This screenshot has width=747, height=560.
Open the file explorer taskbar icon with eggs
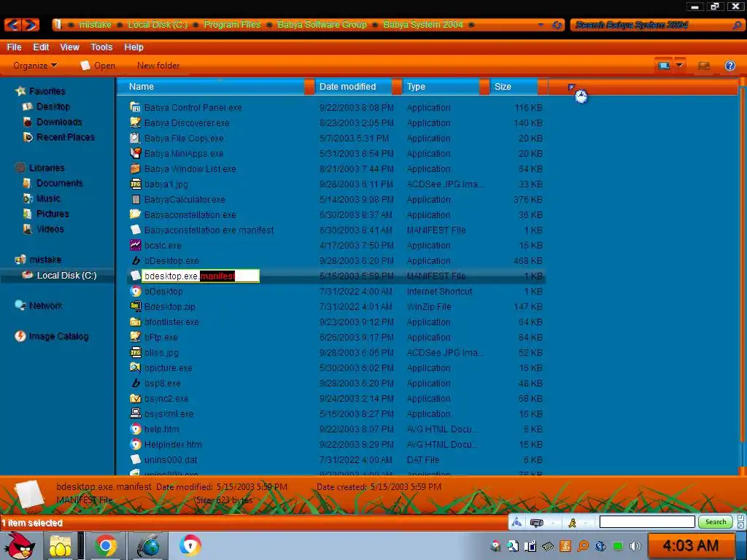pyautogui.click(x=60, y=545)
